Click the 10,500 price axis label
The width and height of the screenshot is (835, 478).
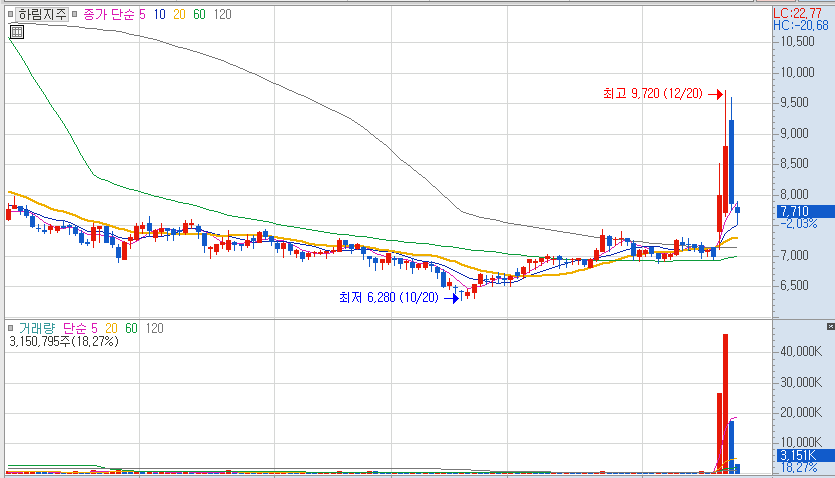[x=797, y=42]
